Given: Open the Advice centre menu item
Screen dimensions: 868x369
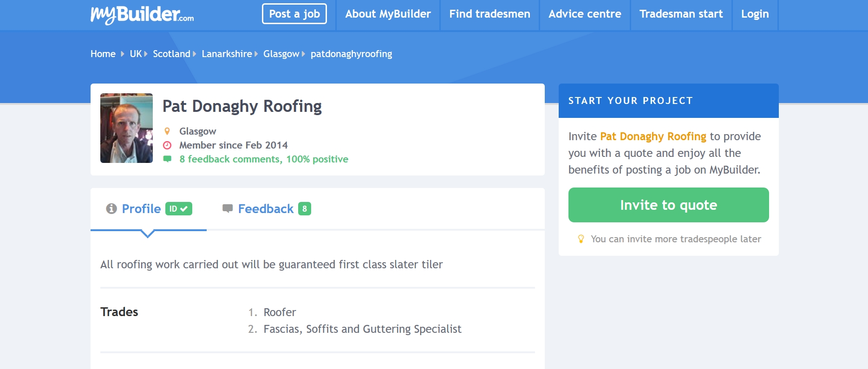Looking at the screenshot, I should [584, 14].
